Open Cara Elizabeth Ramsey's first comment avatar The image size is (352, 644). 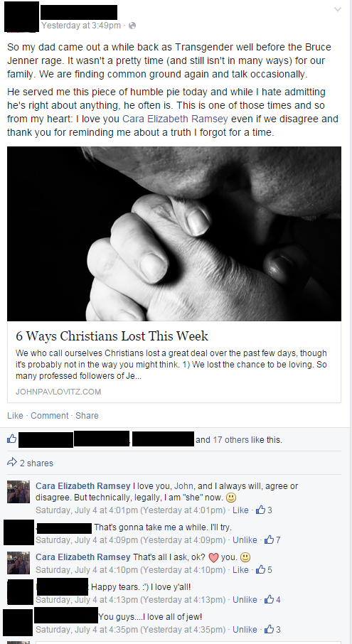point(18,492)
